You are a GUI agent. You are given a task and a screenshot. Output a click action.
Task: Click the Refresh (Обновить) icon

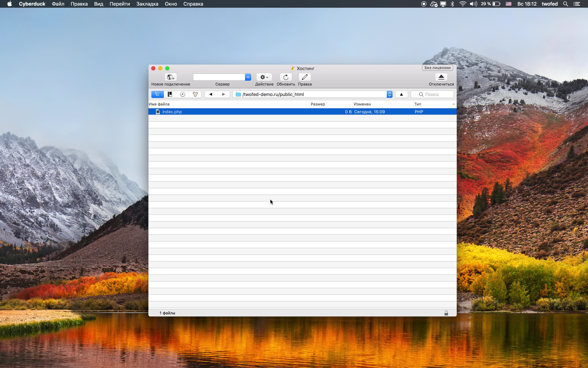[286, 77]
